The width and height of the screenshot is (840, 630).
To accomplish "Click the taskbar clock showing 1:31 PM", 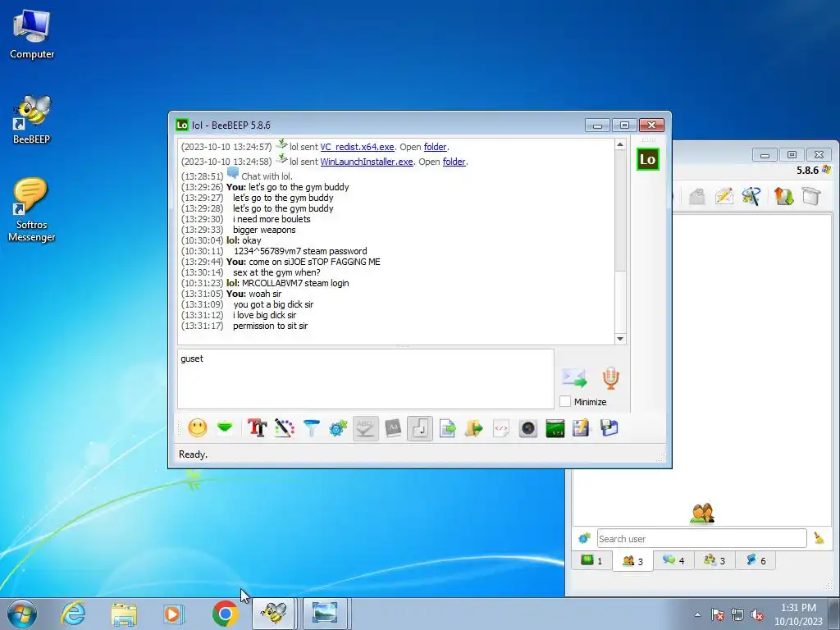I will coord(798,614).
